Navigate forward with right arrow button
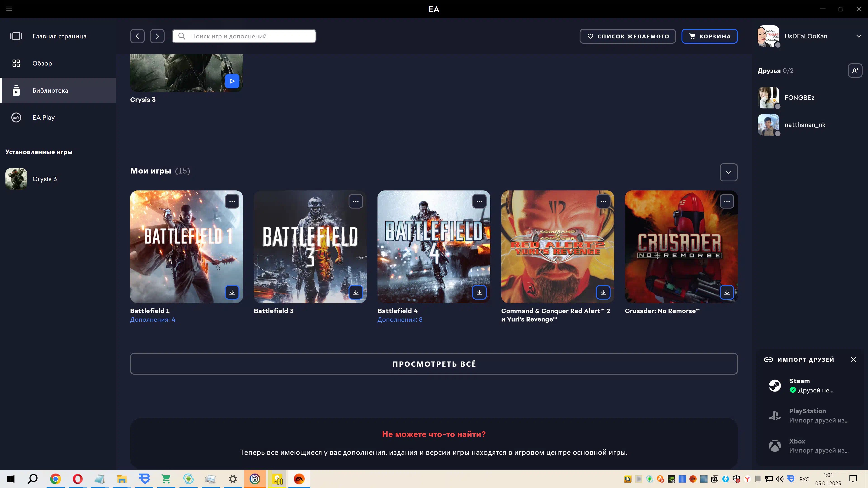Image resolution: width=868 pixels, height=488 pixels. 157,36
